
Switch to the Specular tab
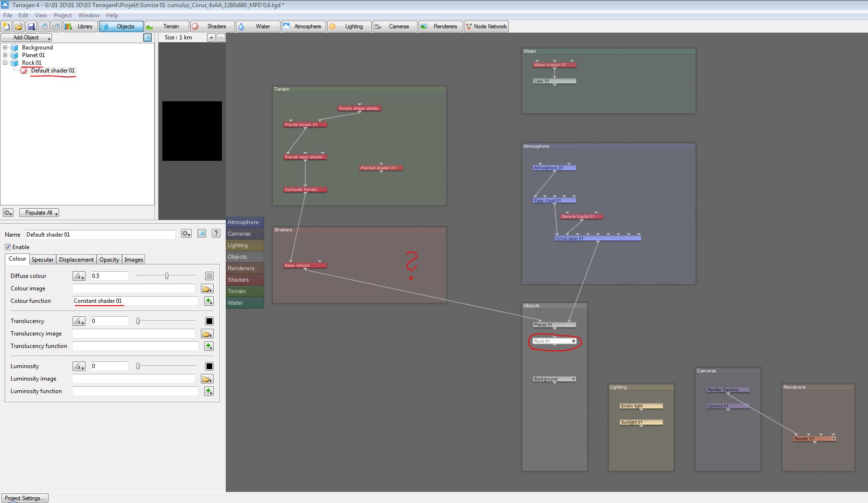42,260
